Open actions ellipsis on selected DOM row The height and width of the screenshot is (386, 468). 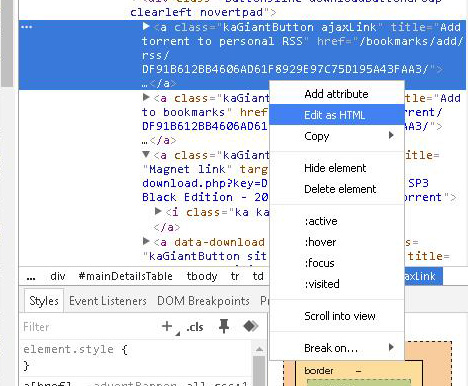pyautogui.click(x=26, y=27)
